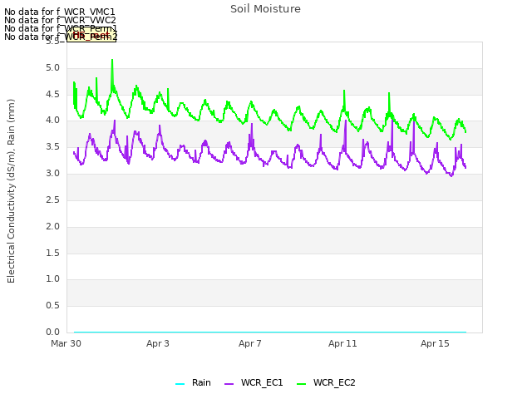Select the Apr 3 x-axis label
This screenshot has width=532, height=399.
click(158, 343)
